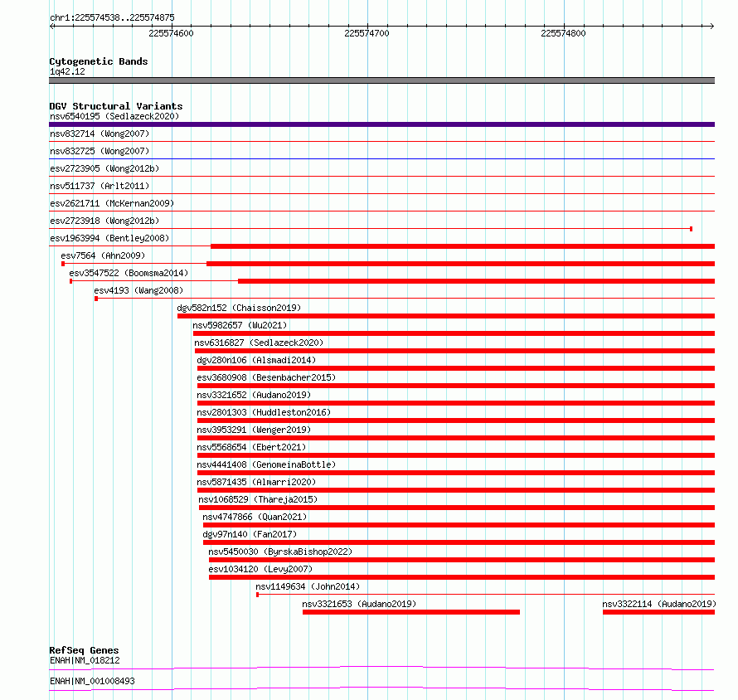Image resolution: width=738 pixels, height=700 pixels.
Task: Click nsv2801303 (Huddleston2016) label
Action: click(x=264, y=412)
